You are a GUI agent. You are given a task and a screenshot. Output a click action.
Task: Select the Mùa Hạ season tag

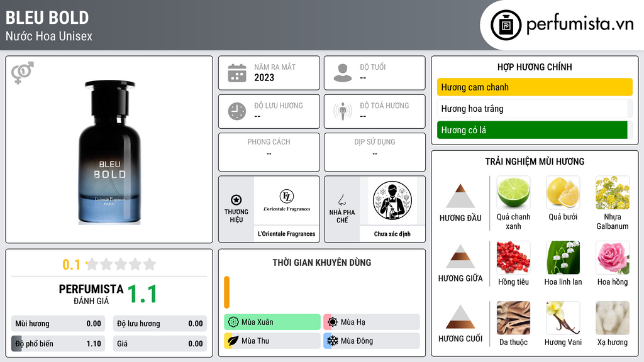[372, 322]
